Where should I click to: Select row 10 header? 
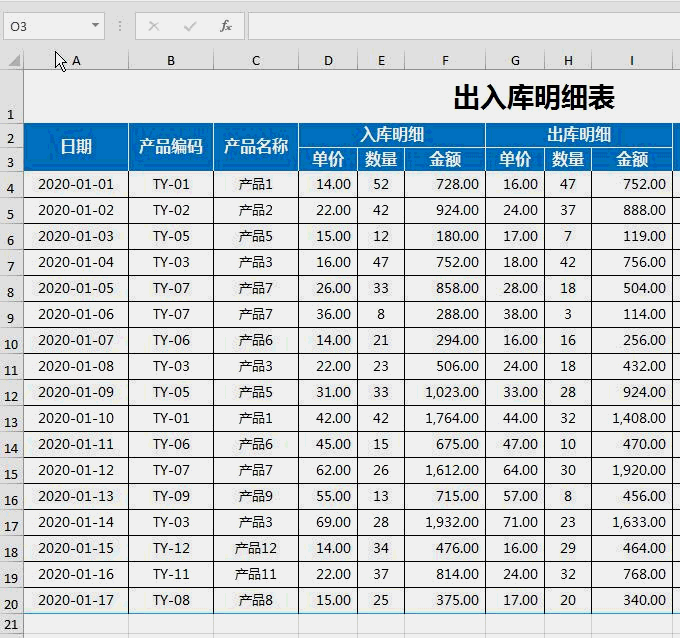tap(12, 340)
